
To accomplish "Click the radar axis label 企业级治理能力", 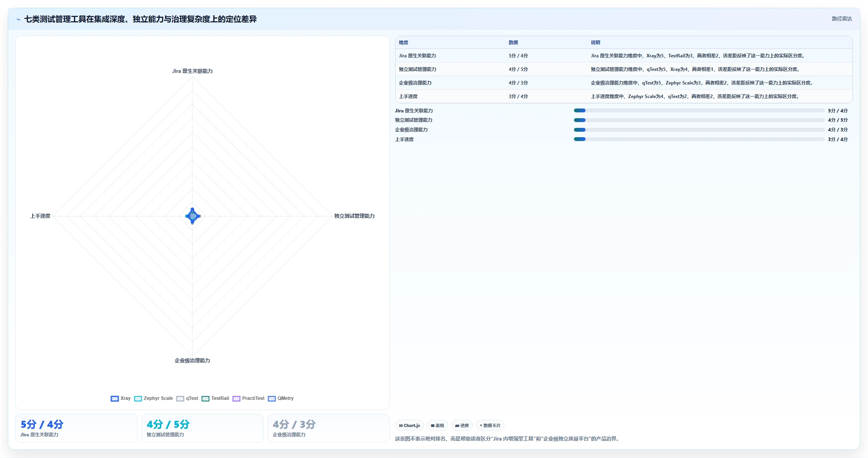I will [192, 361].
